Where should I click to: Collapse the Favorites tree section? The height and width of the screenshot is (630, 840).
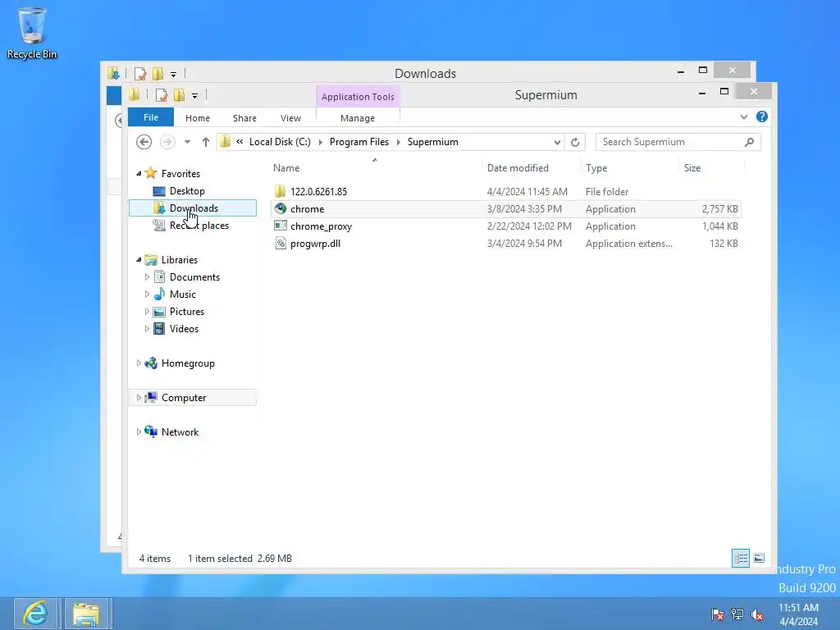coord(139,173)
